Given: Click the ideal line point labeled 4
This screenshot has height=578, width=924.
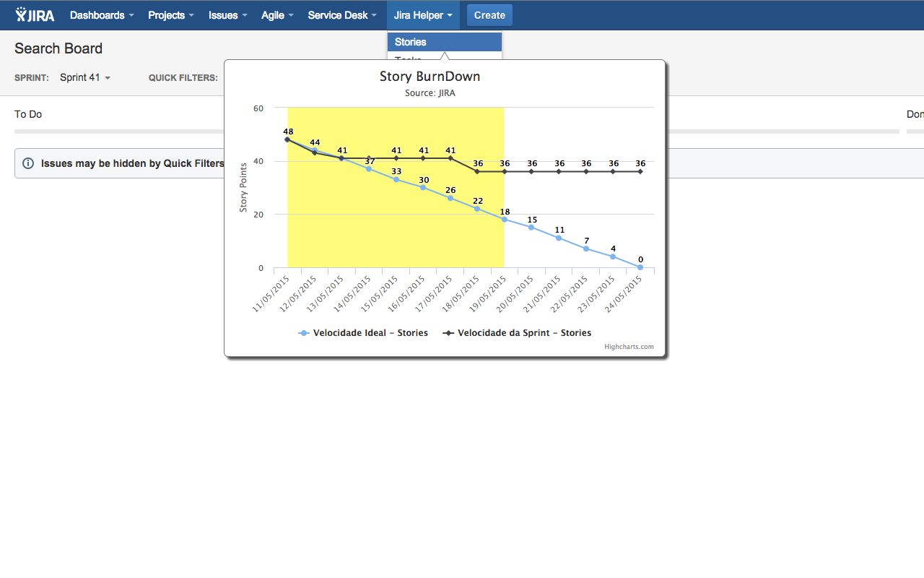Looking at the screenshot, I should point(613,256).
